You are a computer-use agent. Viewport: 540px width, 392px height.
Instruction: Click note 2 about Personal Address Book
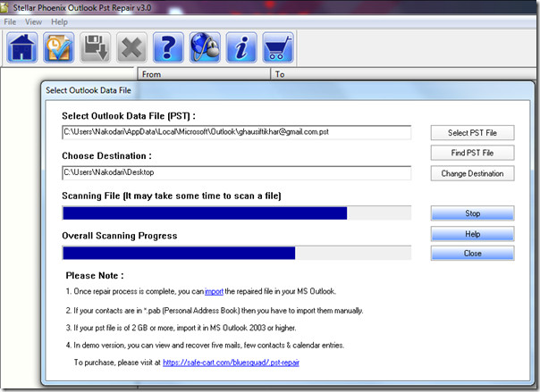pos(215,311)
